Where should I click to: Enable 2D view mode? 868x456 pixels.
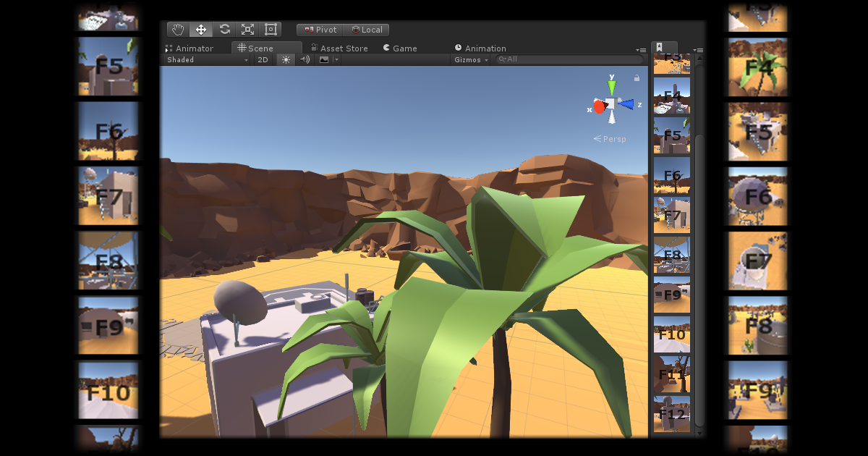click(263, 59)
